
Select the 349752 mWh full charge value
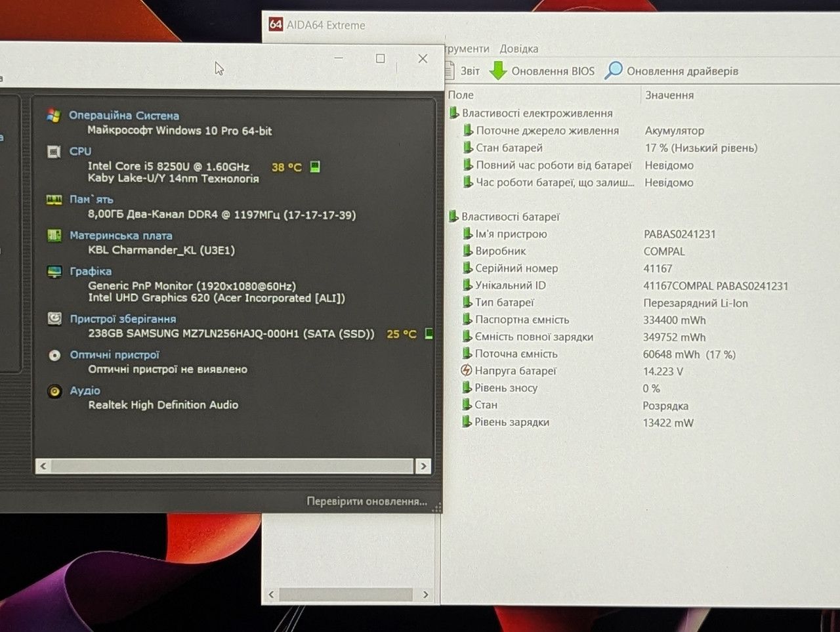(675, 337)
